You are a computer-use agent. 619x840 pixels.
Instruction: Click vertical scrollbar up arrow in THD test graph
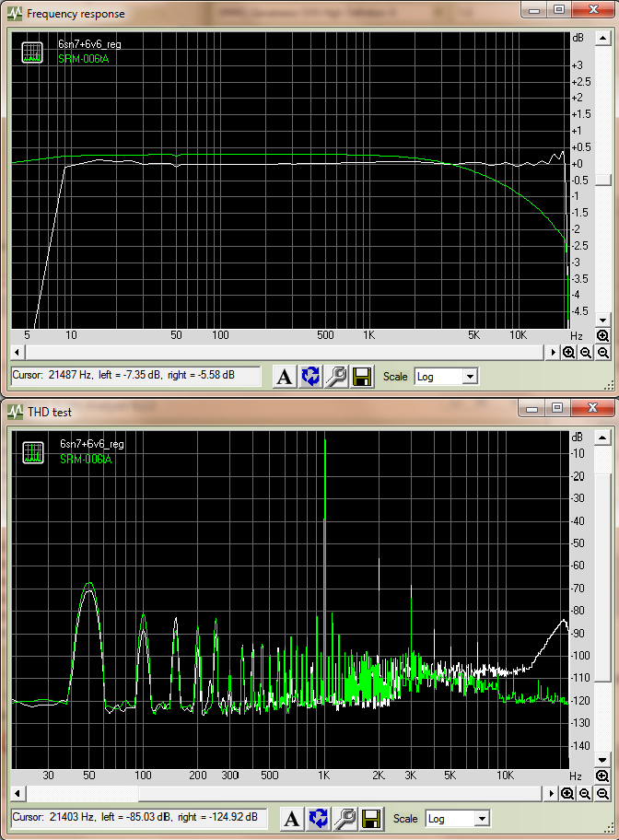coord(602,438)
